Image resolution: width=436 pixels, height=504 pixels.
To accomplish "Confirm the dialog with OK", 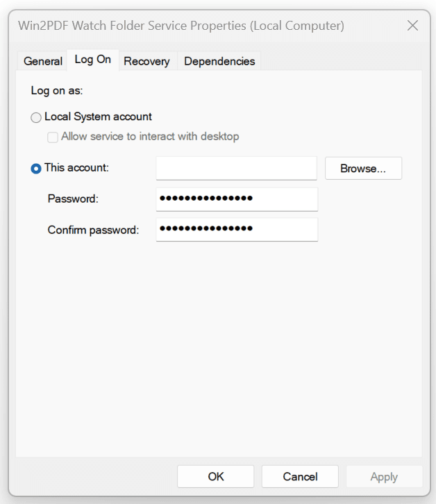I will [x=216, y=476].
